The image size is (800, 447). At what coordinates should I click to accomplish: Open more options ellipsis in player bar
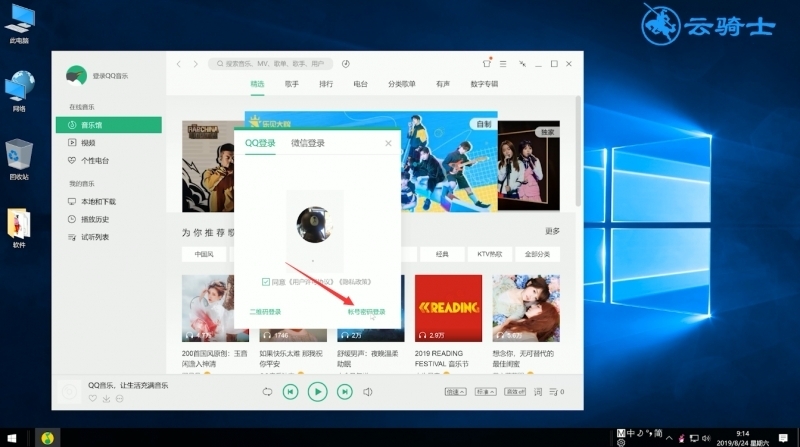pos(119,399)
